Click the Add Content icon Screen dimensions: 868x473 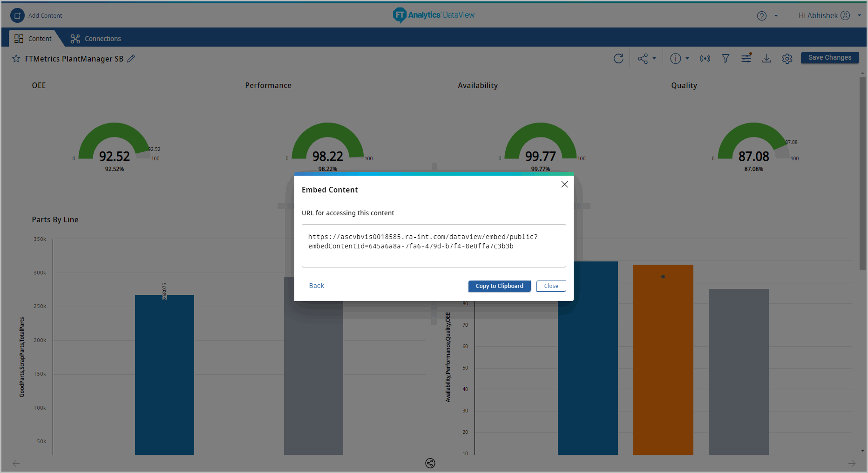17,15
